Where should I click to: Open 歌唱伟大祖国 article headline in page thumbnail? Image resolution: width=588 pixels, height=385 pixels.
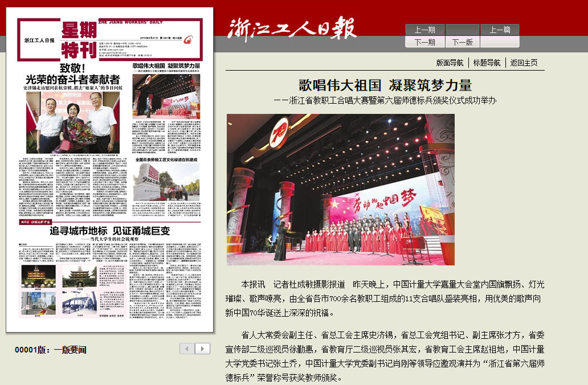tap(166, 66)
